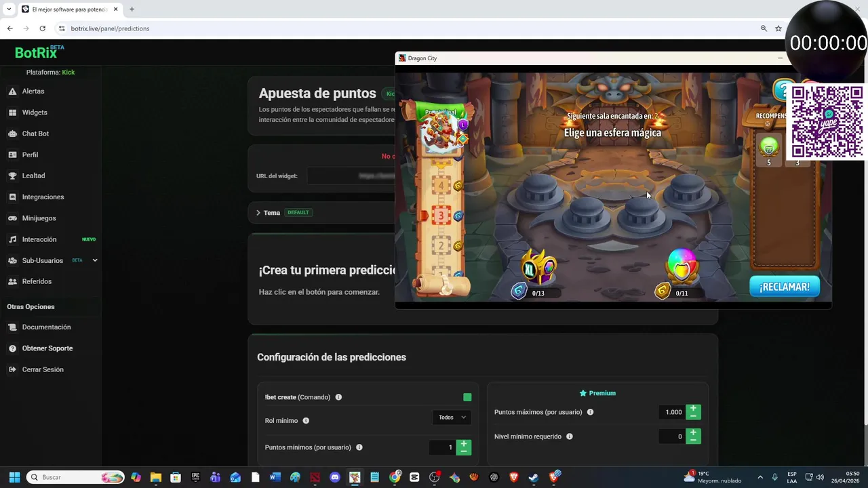The height and width of the screenshot is (488, 868).
Task: Open Integraciones in the sidebar
Action: click(43, 197)
